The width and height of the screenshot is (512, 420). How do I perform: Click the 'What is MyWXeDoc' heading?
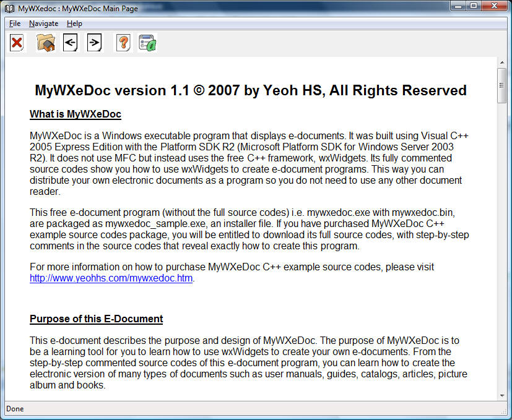tap(76, 114)
